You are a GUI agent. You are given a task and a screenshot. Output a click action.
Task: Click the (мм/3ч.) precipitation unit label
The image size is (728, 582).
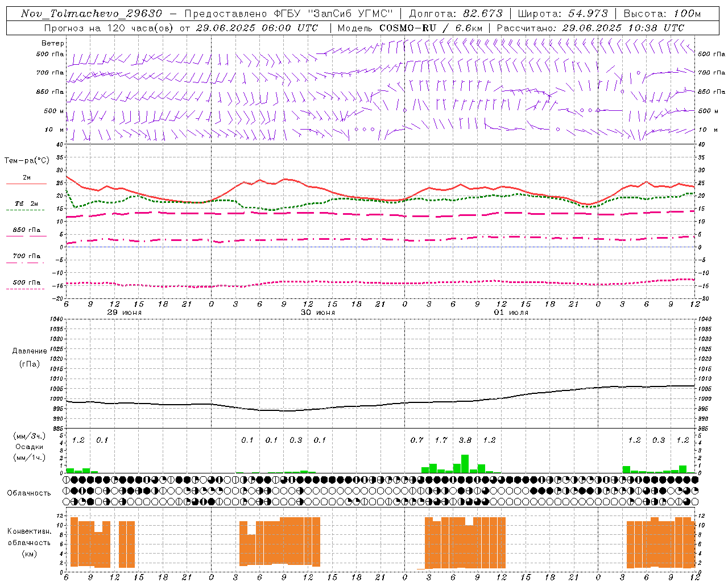click(x=29, y=436)
